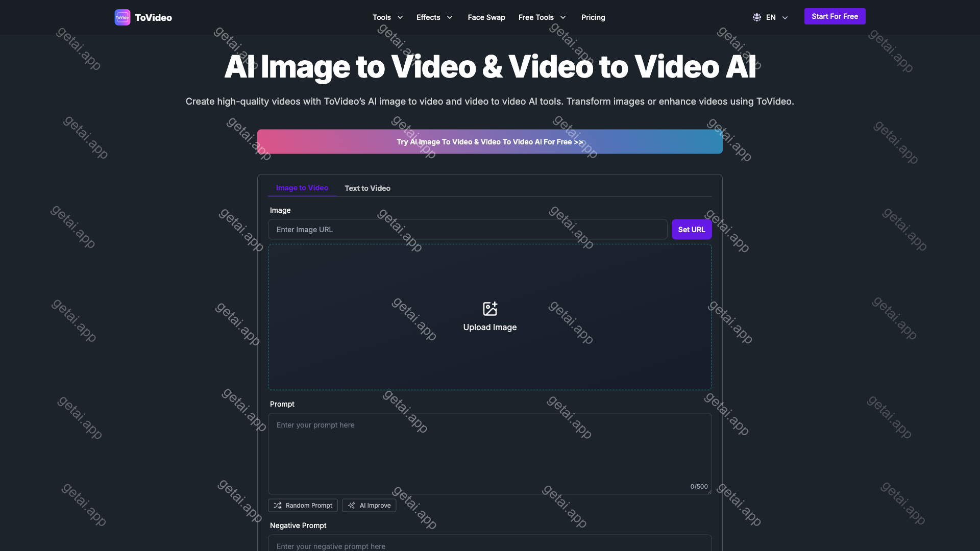Click the ToVideo logo icon
Viewport: 980px width, 551px height.
tap(122, 17)
